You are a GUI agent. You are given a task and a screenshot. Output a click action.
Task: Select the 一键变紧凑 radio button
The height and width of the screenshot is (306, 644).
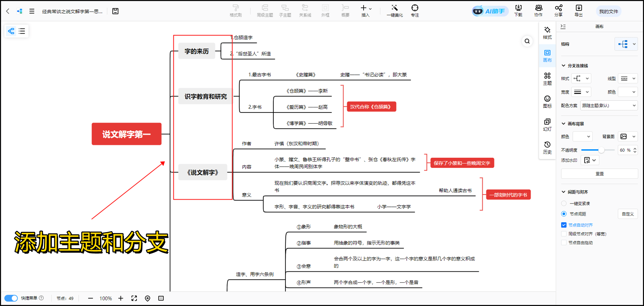[x=564, y=204]
